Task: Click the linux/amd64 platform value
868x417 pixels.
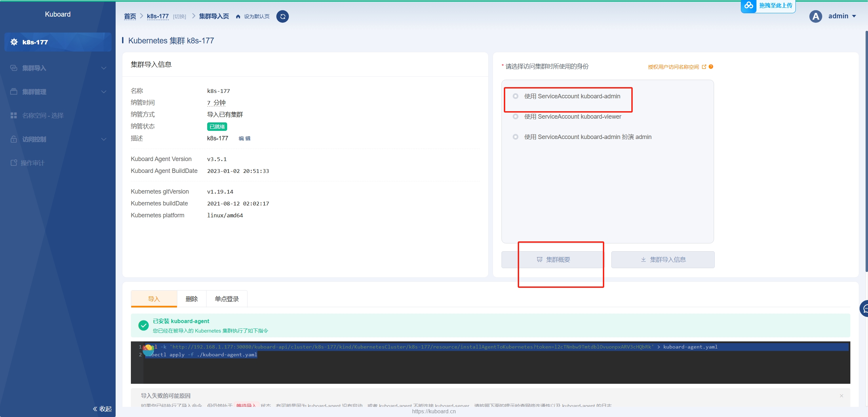Action: point(225,215)
